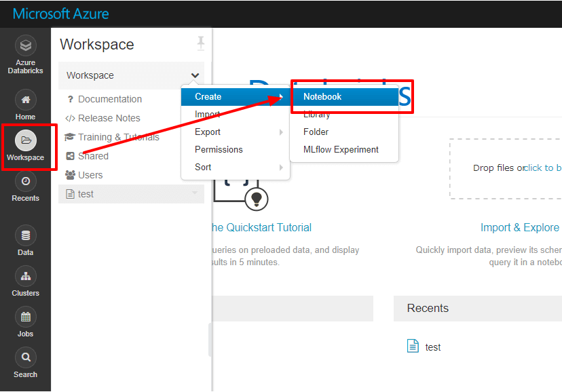The height and width of the screenshot is (392, 562).
Task: Open the Shared folder
Action: tap(93, 156)
